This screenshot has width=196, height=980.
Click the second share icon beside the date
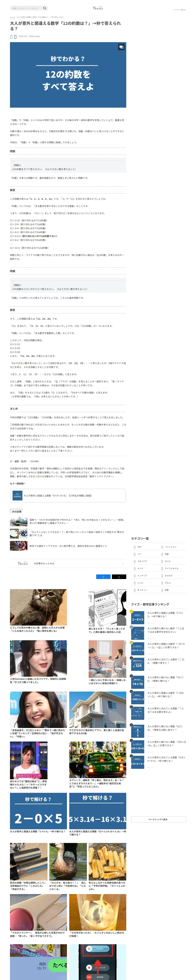[x=15, y=37]
